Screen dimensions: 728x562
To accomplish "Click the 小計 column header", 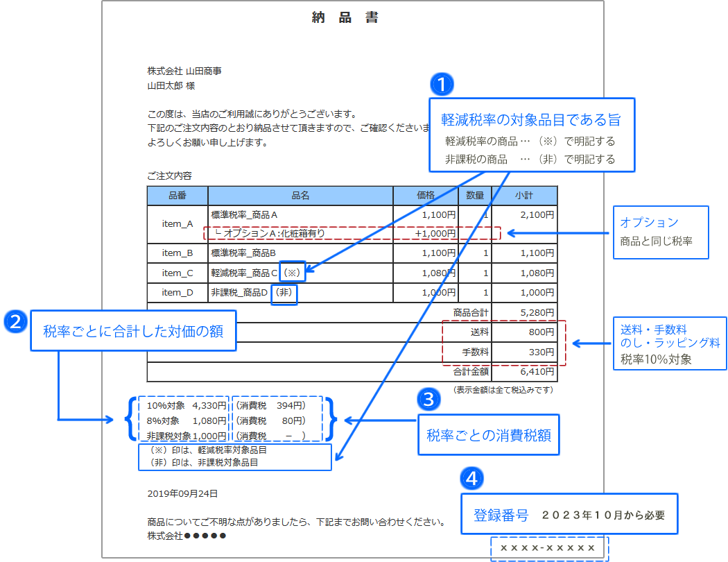I will pyautogui.click(x=523, y=196).
